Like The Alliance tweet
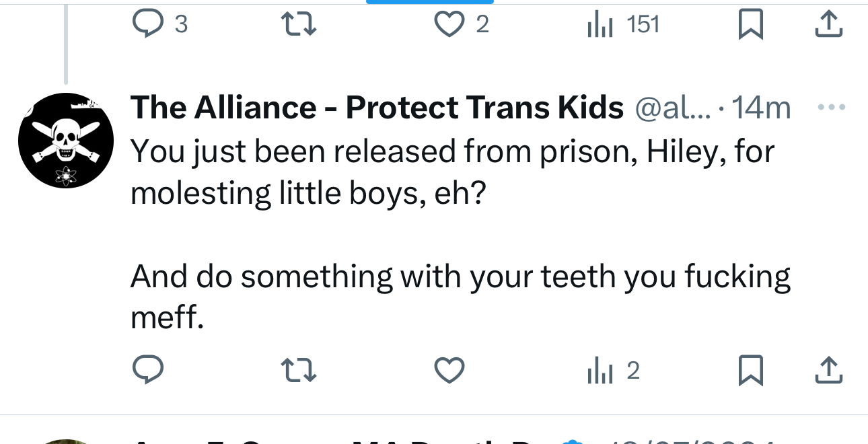Image resolution: width=868 pixels, height=444 pixels. click(449, 371)
